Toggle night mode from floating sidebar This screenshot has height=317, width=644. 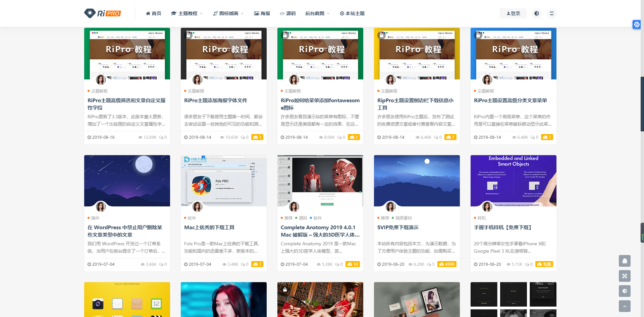[625, 291]
